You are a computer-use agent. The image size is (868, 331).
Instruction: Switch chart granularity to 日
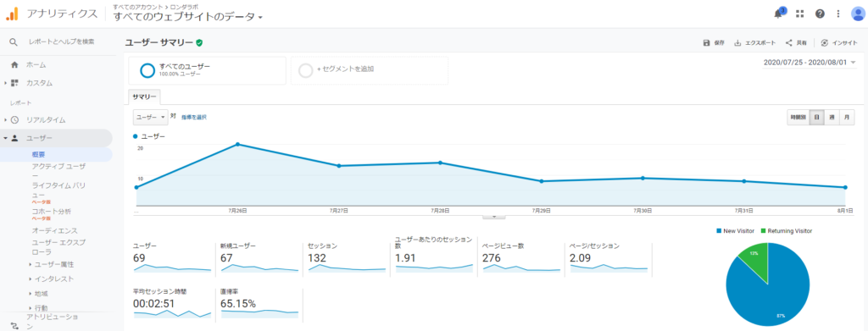tap(816, 117)
